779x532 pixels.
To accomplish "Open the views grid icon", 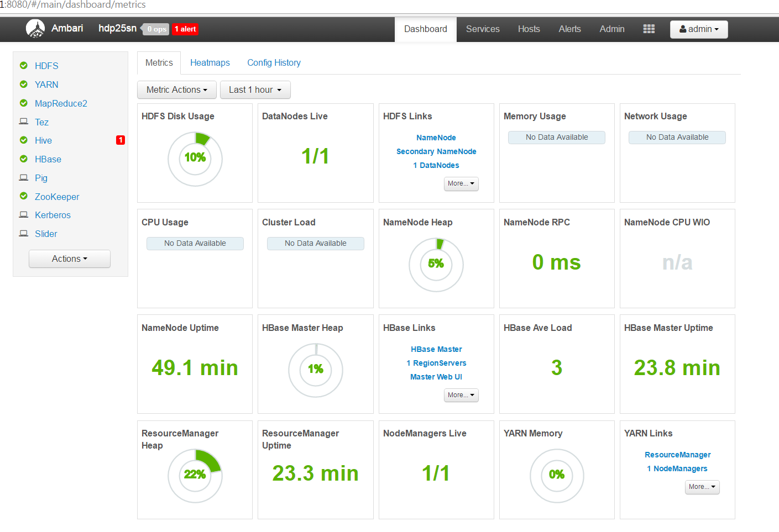I will point(649,29).
